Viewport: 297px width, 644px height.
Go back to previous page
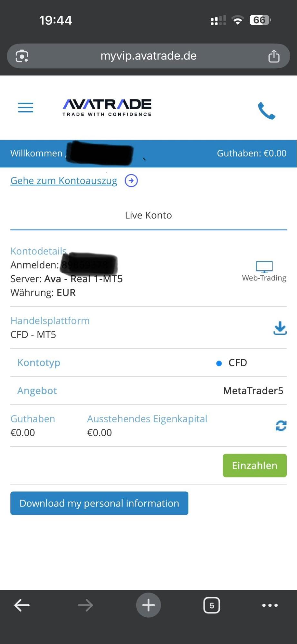point(22,605)
